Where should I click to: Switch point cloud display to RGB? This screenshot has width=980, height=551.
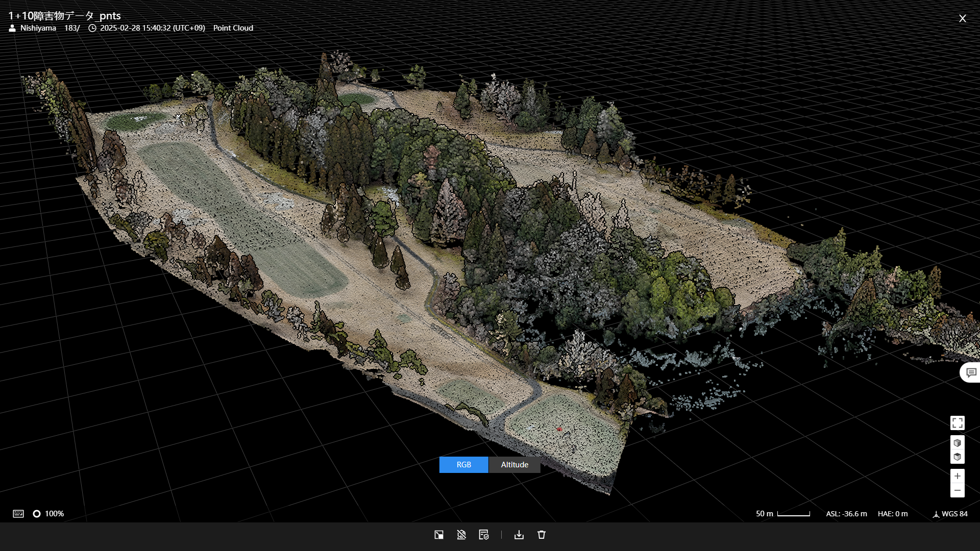(x=463, y=465)
